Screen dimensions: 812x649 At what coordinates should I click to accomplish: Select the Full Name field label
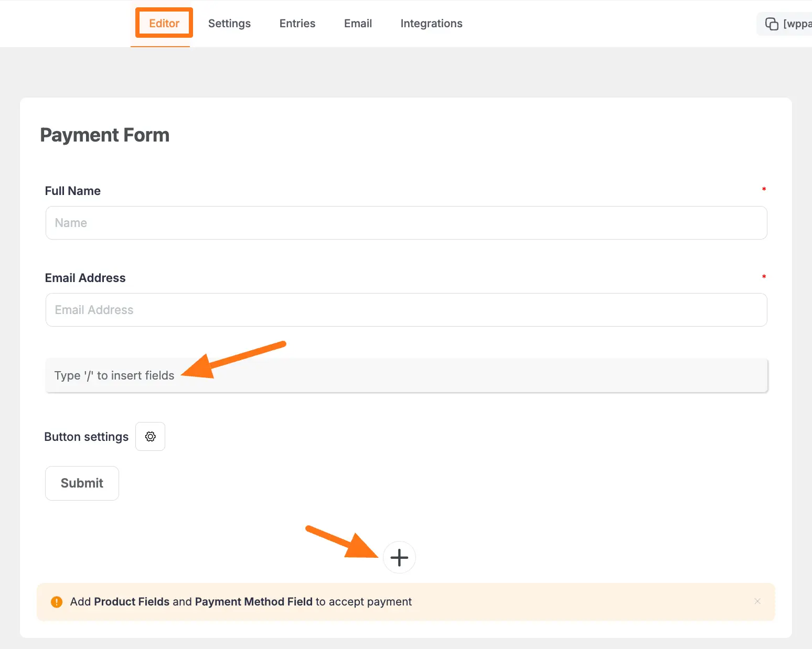(x=72, y=191)
